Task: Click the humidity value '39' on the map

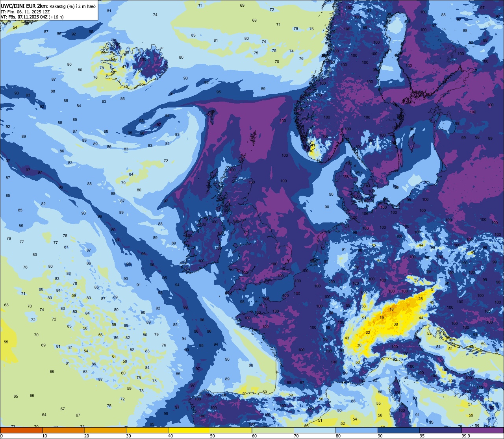Action: 416,280
